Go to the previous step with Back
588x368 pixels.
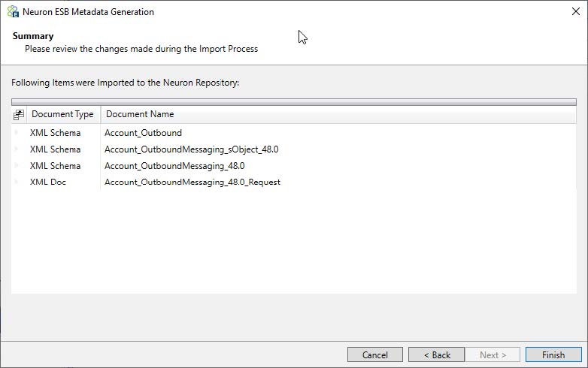point(437,354)
